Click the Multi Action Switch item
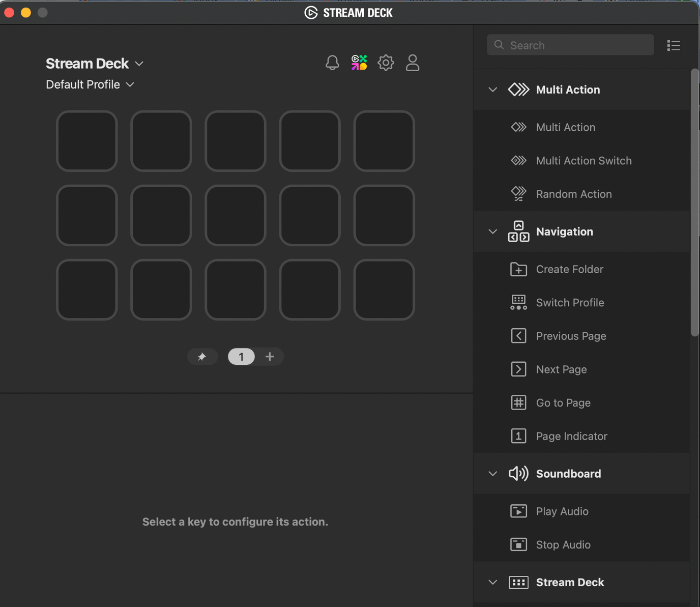 click(584, 161)
